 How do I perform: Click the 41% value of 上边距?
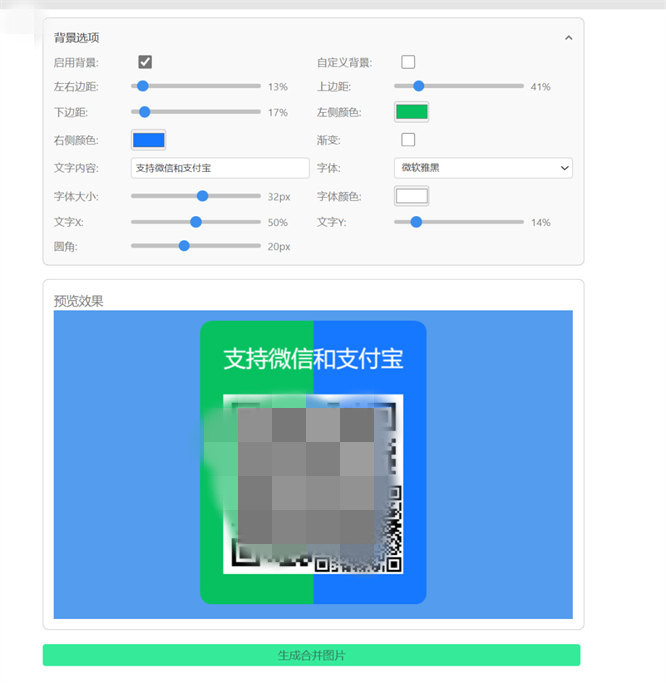541,87
